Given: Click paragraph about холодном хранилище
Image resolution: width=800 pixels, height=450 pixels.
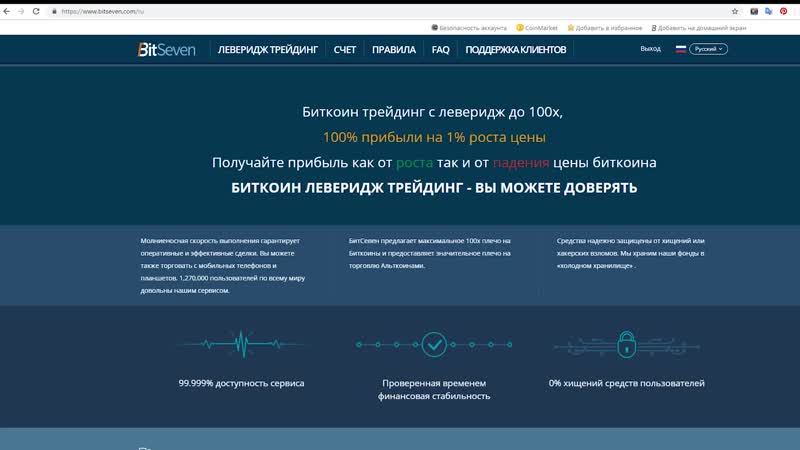Looking at the screenshot, I should [x=631, y=253].
